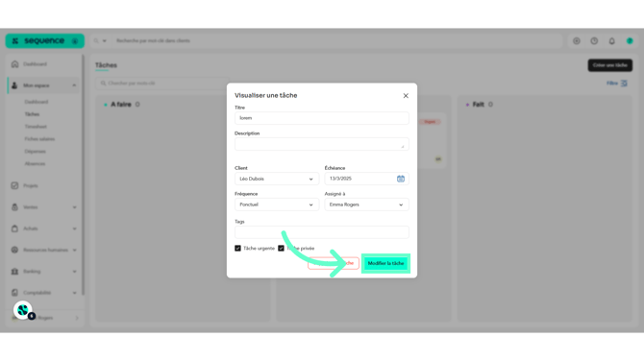Open the green user avatar menu
Screen dimensions: 644x361
pyautogui.click(x=630, y=41)
